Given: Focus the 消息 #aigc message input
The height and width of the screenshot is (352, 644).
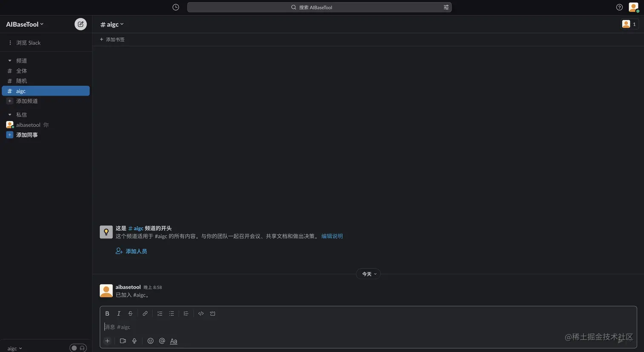Looking at the screenshot, I should point(368,327).
